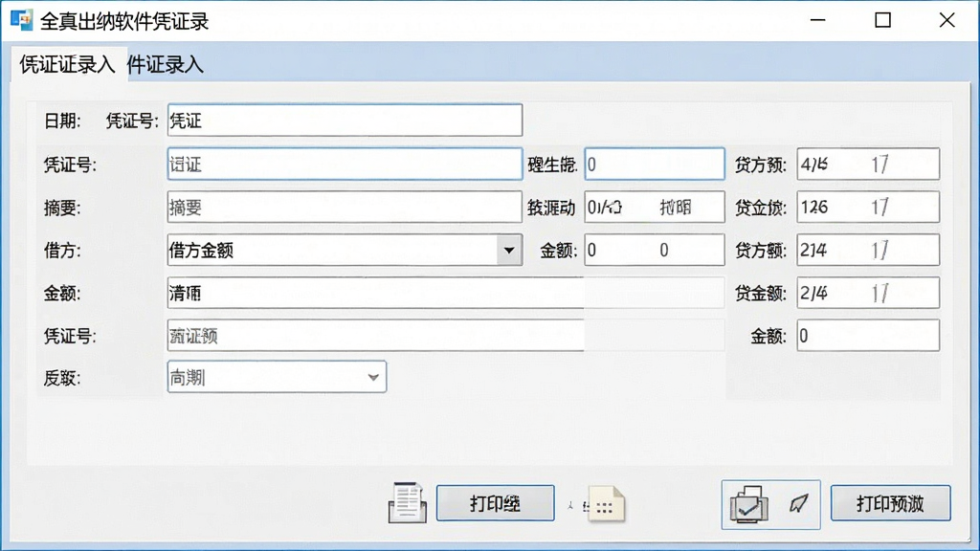The height and width of the screenshot is (551, 980).
Task: Click the printer with checkmark icon
Action: 748,503
